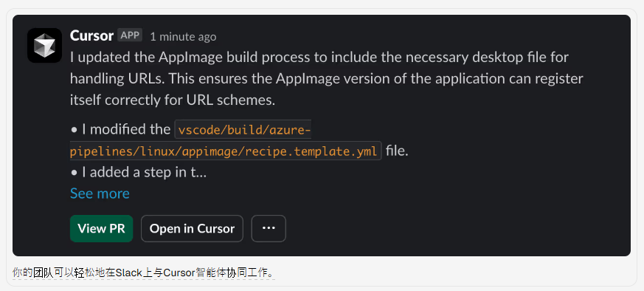Expand the message with See more

coord(100,194)
